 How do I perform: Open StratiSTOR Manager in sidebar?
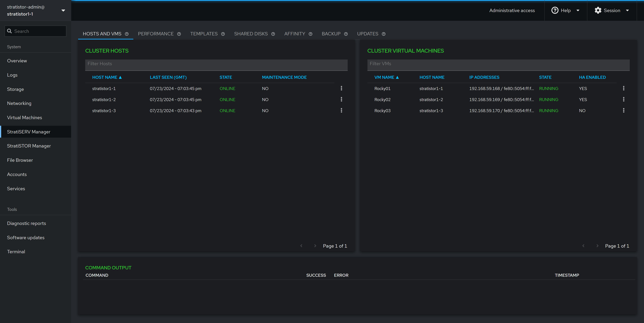(x=29, y=146)
